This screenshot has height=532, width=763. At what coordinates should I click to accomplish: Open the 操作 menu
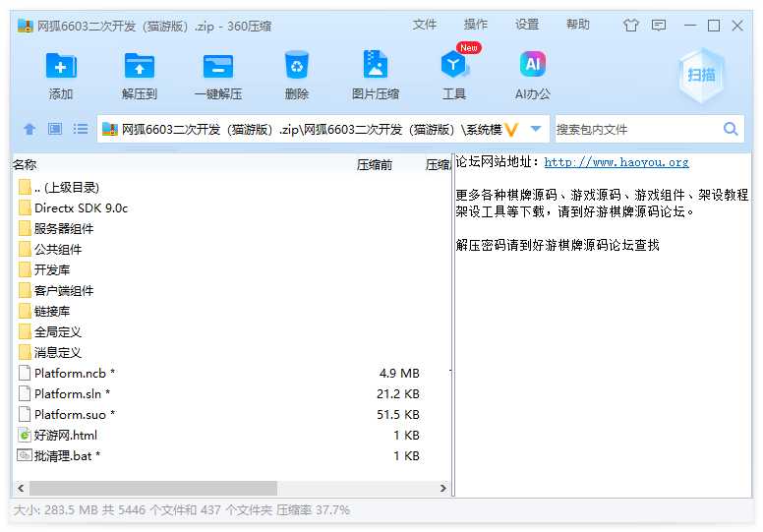click(476, 25)
